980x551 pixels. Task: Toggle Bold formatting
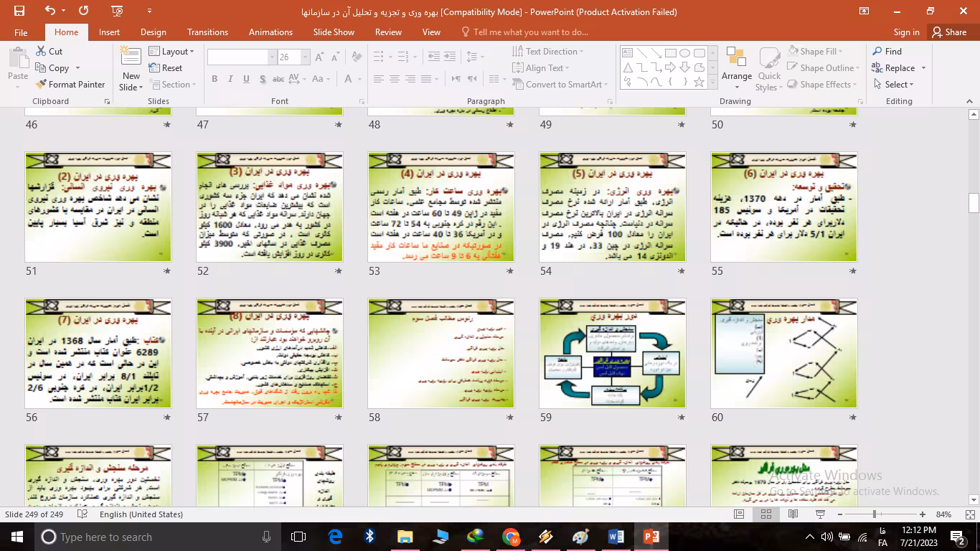pyautogui.click(x=215, y=79)
